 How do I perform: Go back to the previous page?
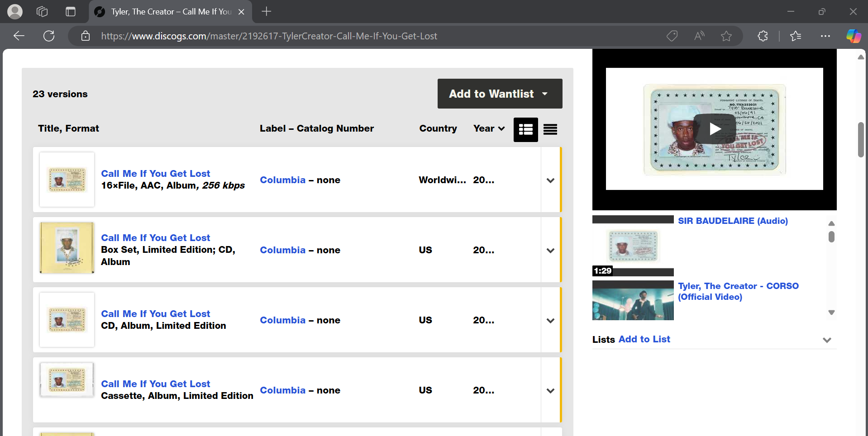coord(19,36)
